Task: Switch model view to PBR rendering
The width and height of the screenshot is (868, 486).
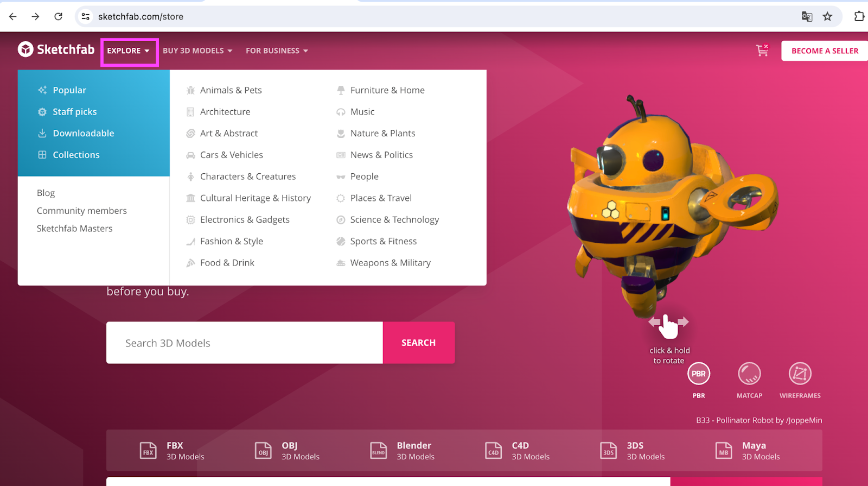Action: 698,374
